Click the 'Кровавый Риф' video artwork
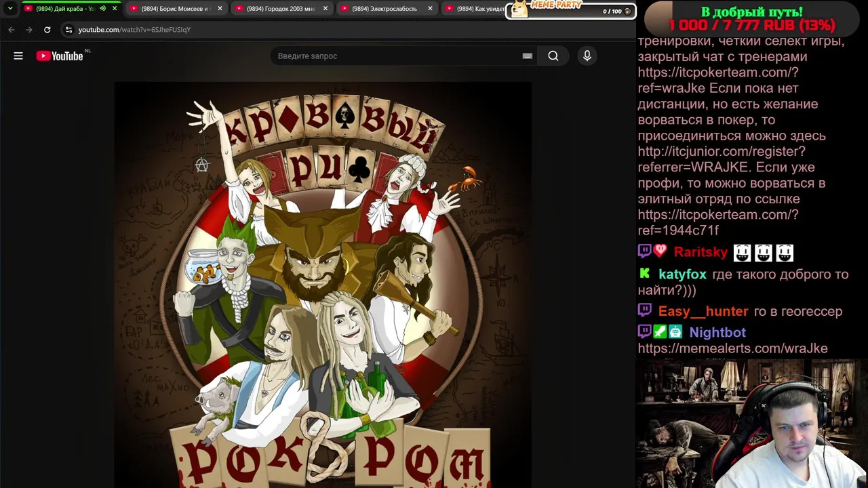This screenshot has height=488, width=868. click(323, 285)
